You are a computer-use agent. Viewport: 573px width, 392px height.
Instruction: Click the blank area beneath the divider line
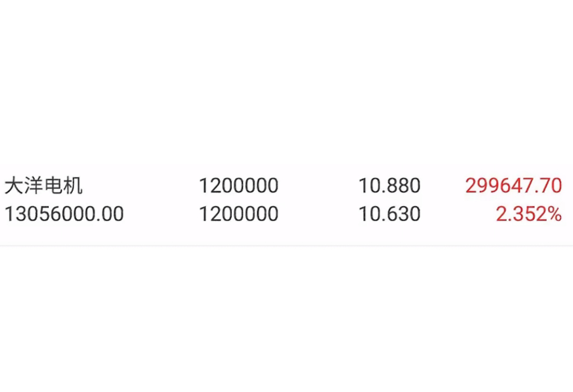point(286,319)
